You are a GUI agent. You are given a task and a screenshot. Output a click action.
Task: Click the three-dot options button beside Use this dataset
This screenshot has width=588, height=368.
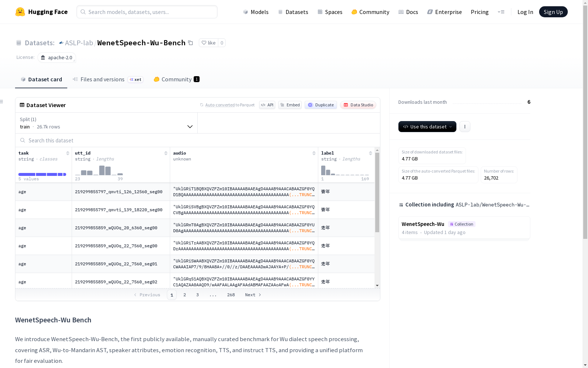click(x=465, y=127)
